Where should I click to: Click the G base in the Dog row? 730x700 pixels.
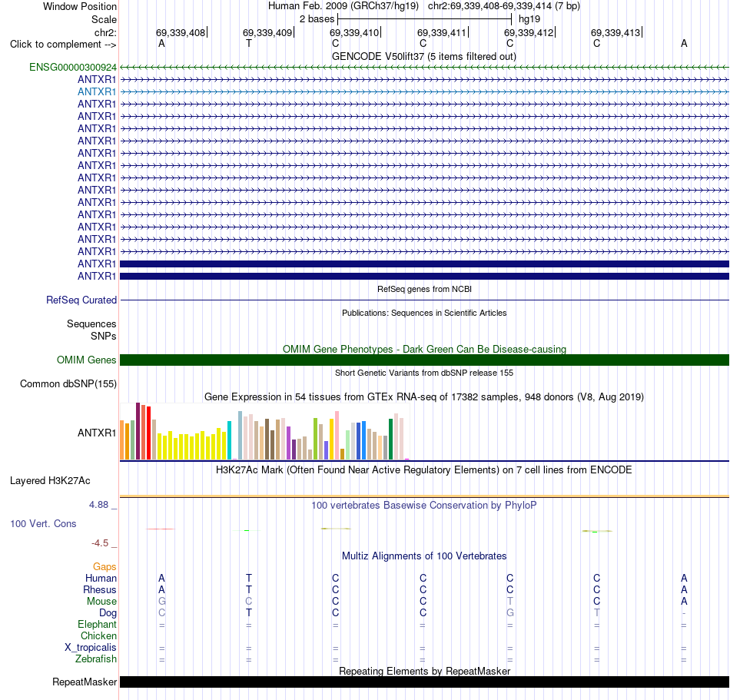(x=509, y=613)
